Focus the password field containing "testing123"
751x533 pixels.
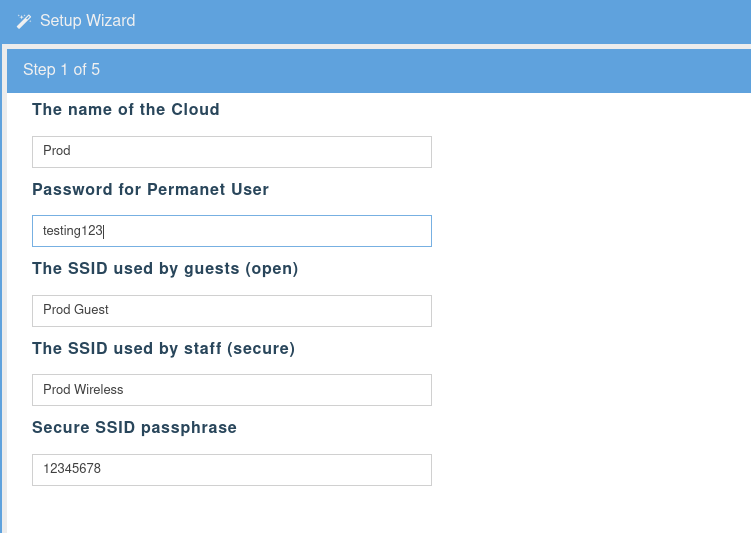[x=231, y=231]
